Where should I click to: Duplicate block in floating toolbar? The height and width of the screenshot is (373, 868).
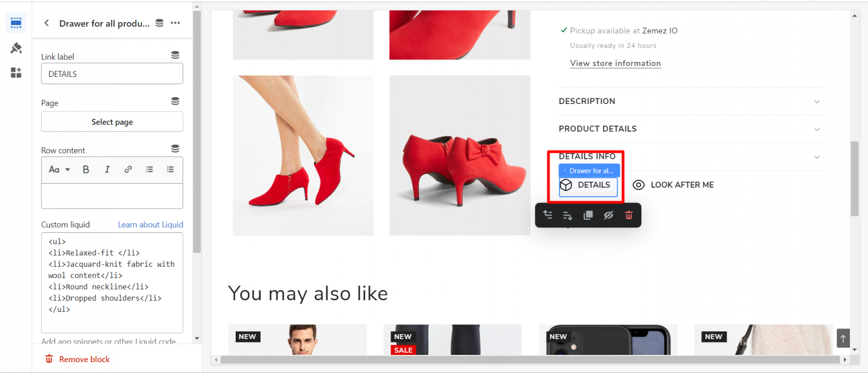588,215
